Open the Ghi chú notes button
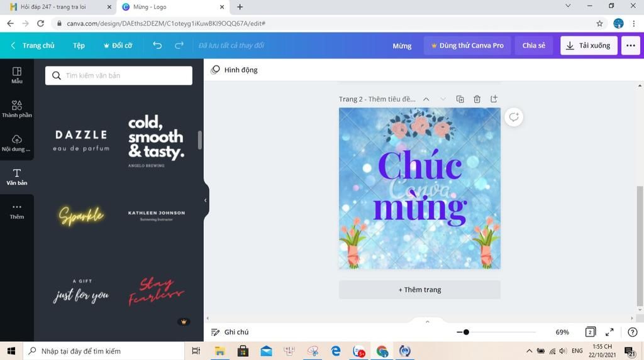Screen dimensions: 644x360 pos(230,332)
